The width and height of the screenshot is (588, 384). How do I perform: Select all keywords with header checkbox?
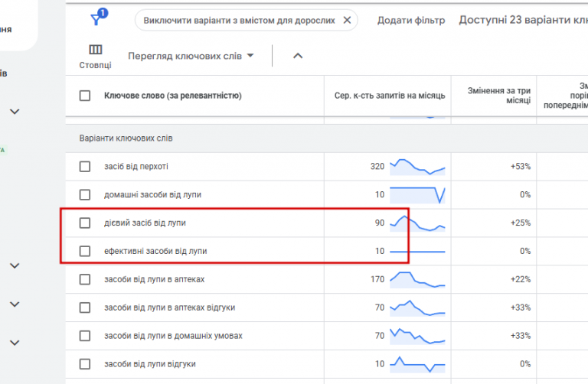pos(85,96)
